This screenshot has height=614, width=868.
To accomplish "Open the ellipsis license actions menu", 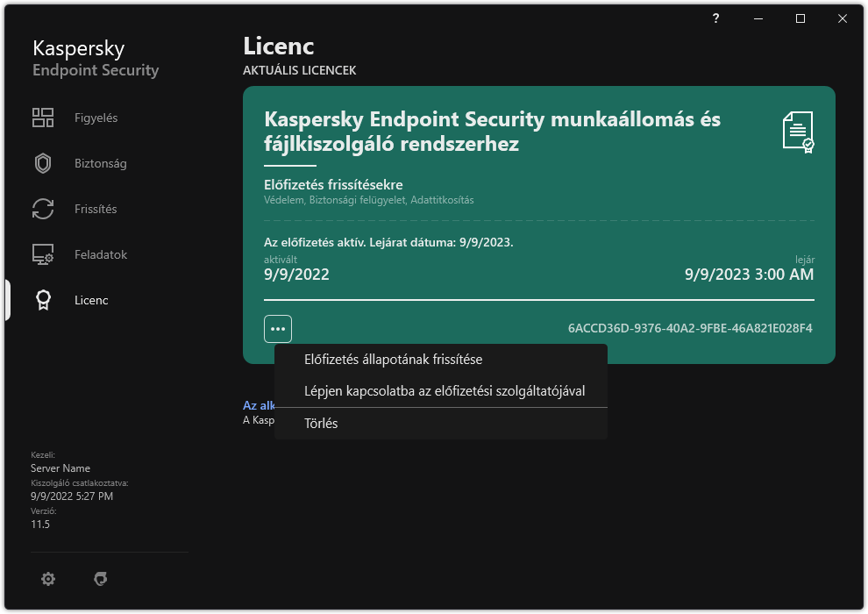I will click(278, 327).
